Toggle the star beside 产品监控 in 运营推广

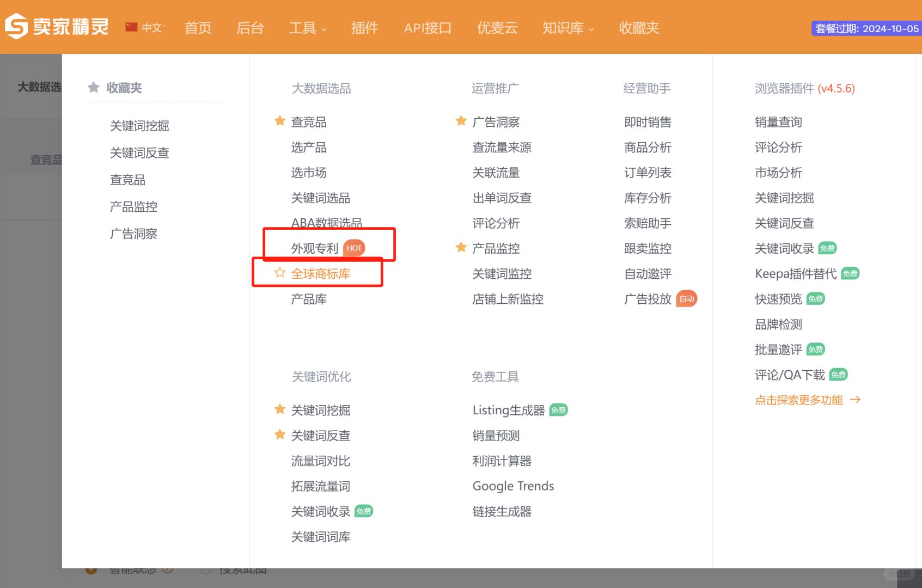pyautogui.click(x=461, y=248)
